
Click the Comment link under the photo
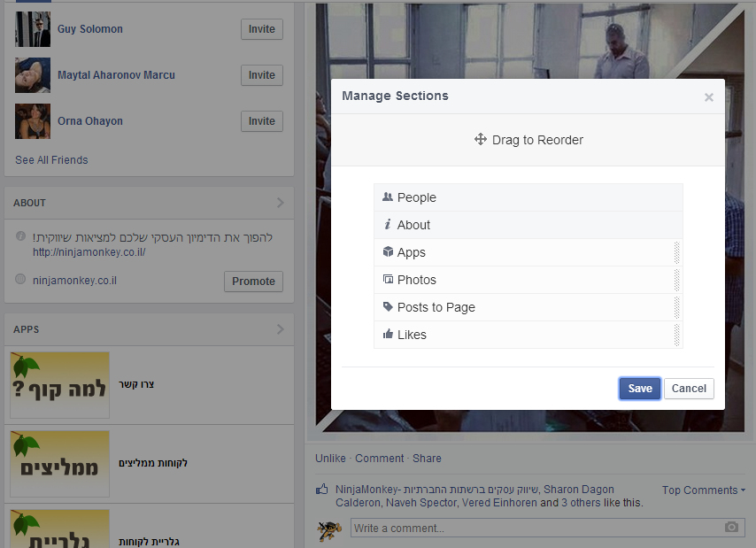click(380, 459)
